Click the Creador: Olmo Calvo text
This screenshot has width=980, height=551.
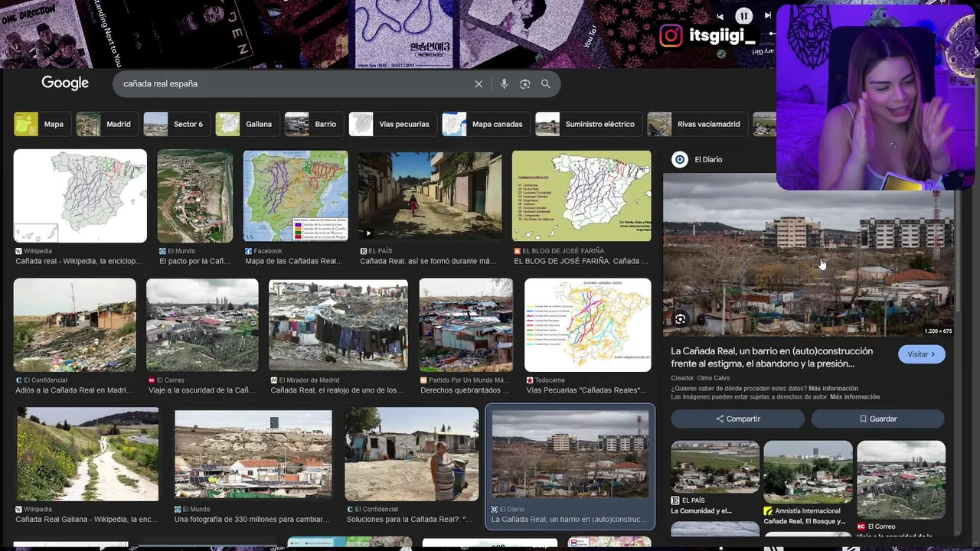[x=701, y=378]
